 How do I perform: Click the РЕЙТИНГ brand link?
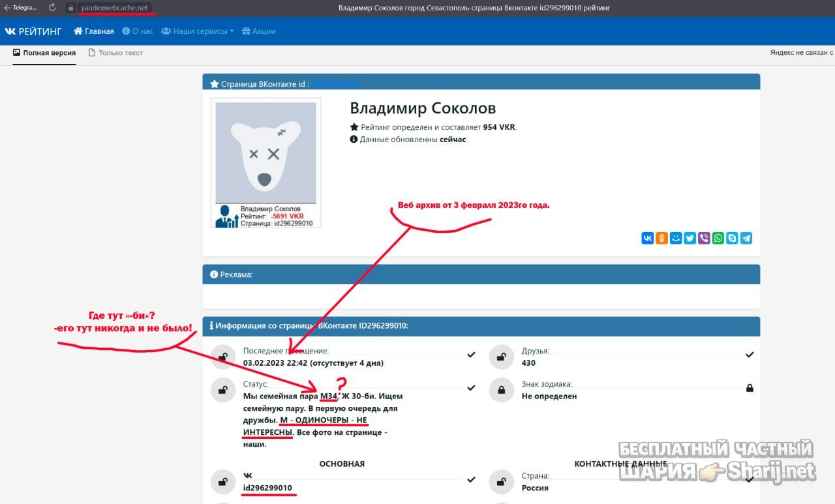40,31
